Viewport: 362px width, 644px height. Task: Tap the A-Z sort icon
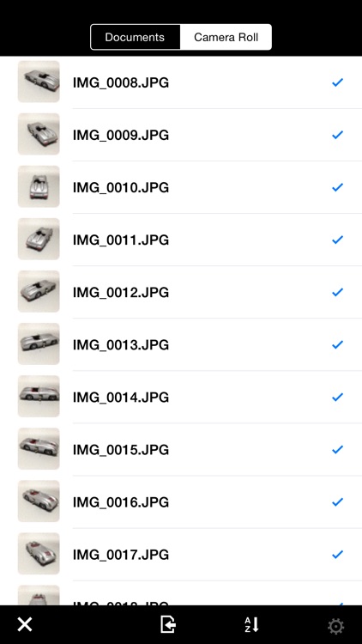tap(252, 625)
